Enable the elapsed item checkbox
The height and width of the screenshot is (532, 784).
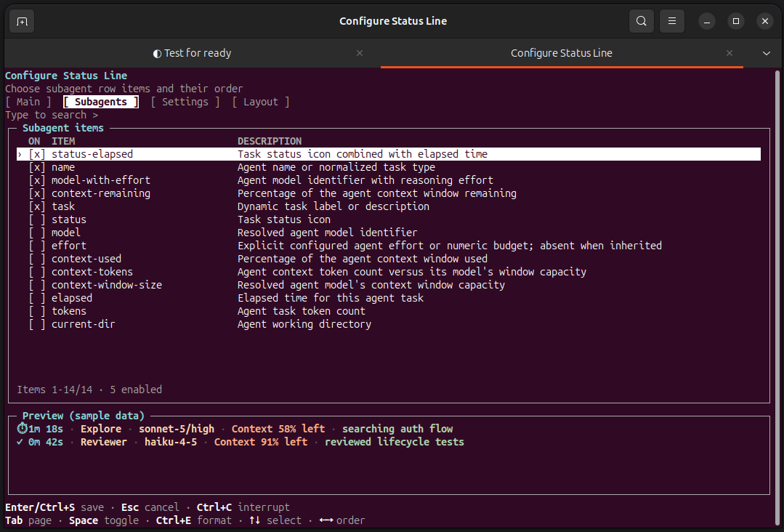pos(36,298)
